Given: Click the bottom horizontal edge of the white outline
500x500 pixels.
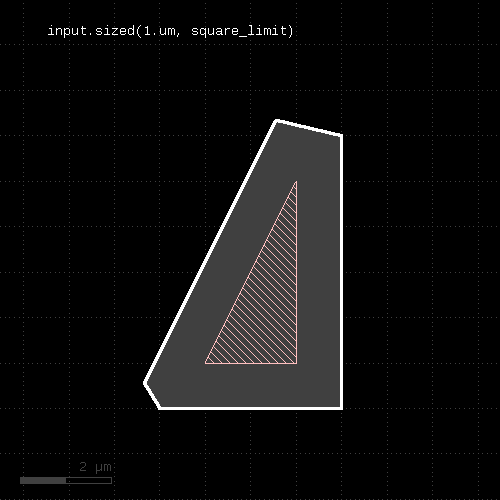Looking at the screenshot, I should point(251,408).
